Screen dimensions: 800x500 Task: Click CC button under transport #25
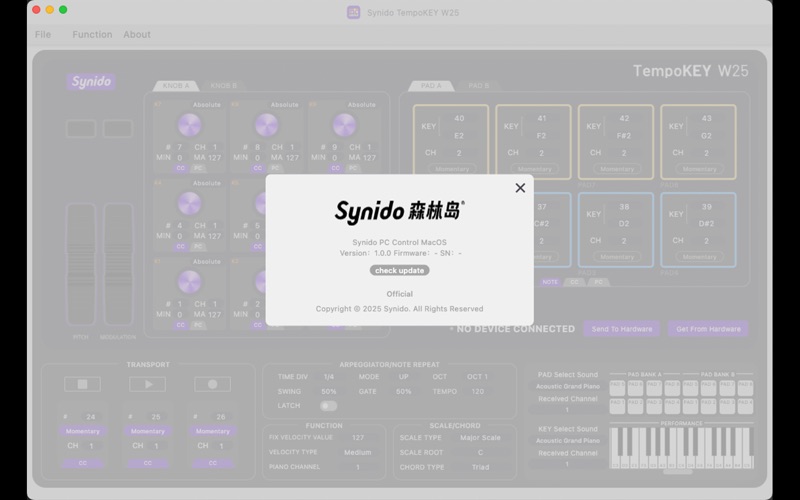pyautogui.click(x=147, y=463)
